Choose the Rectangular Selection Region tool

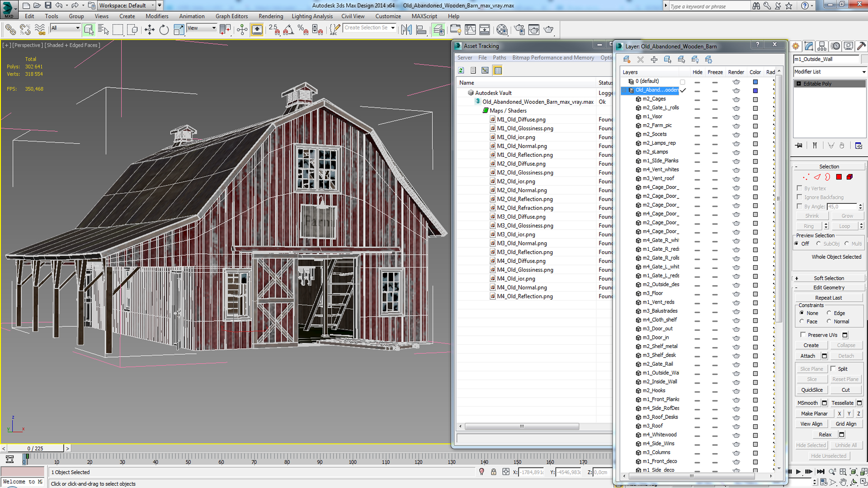pyautogui.click(x=118, y=30)
